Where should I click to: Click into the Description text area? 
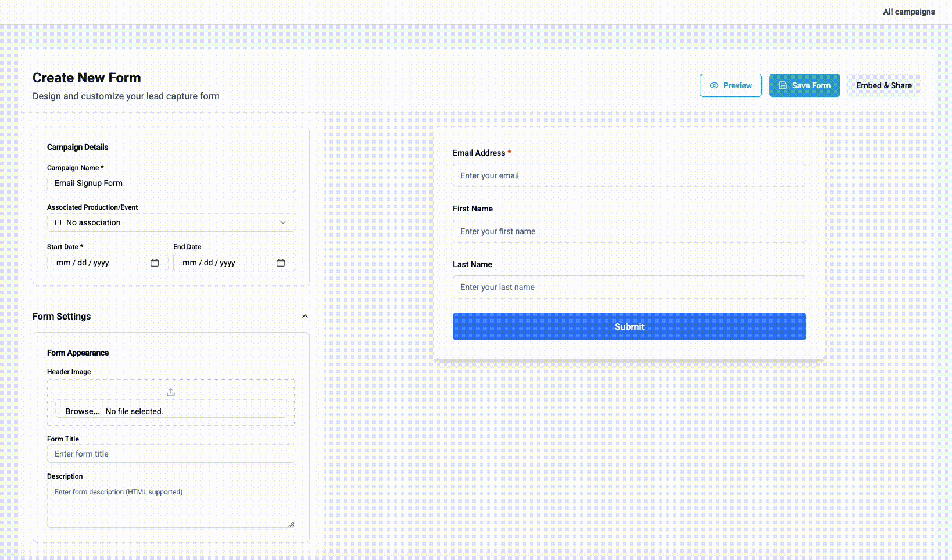pos(171,504)
